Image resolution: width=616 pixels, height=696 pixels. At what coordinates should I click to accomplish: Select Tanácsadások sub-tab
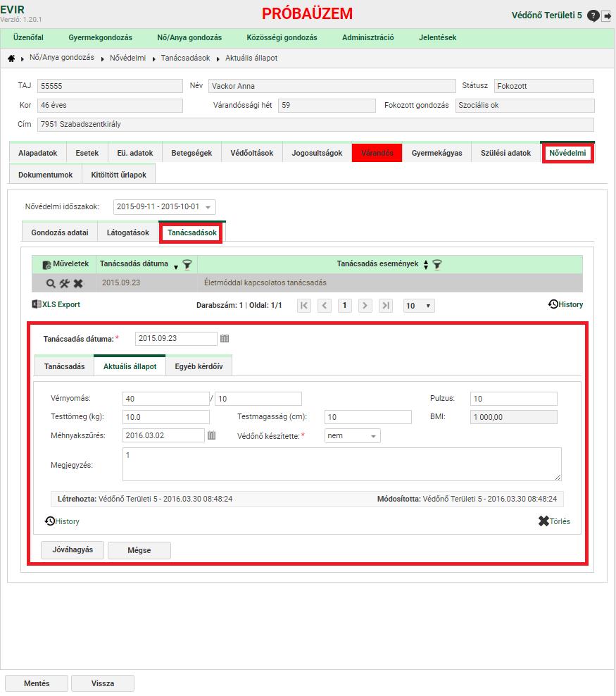(192, 232)
